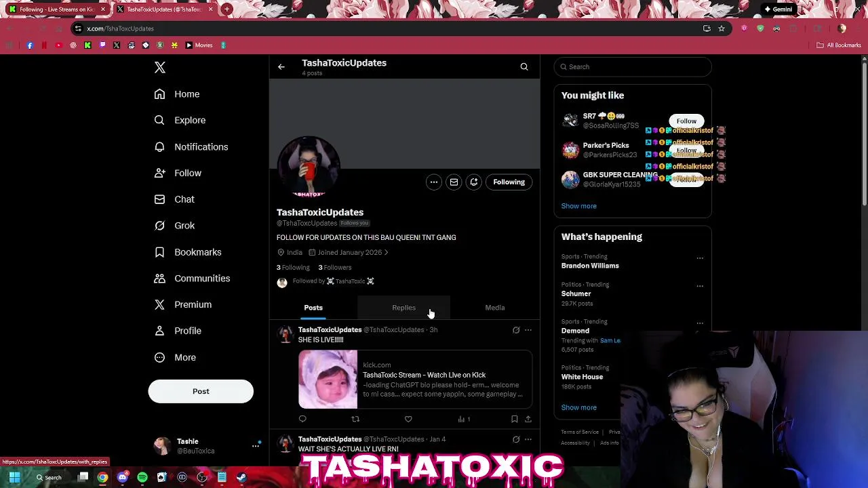Open All Bookmarks folder
Image resolution: width=868 pixels, height=488 pixels.
click(839, 45)
